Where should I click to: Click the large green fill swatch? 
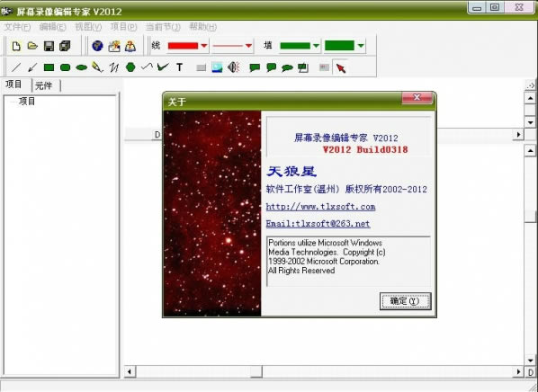[x=340, y=46]
